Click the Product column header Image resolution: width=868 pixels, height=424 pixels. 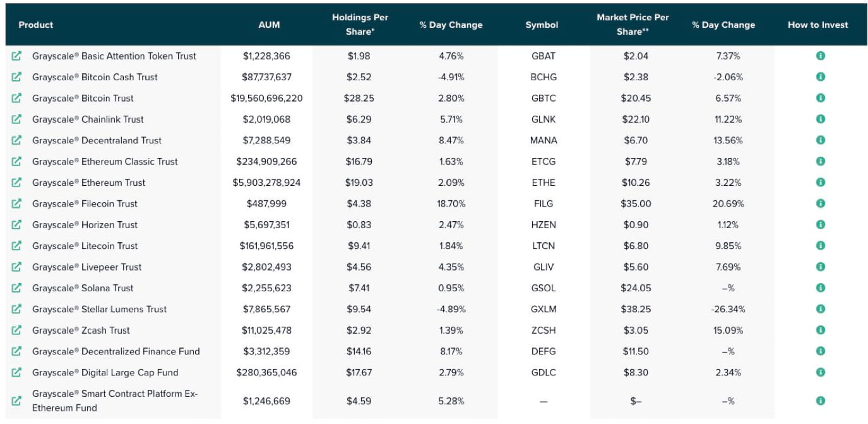point(36,25)
